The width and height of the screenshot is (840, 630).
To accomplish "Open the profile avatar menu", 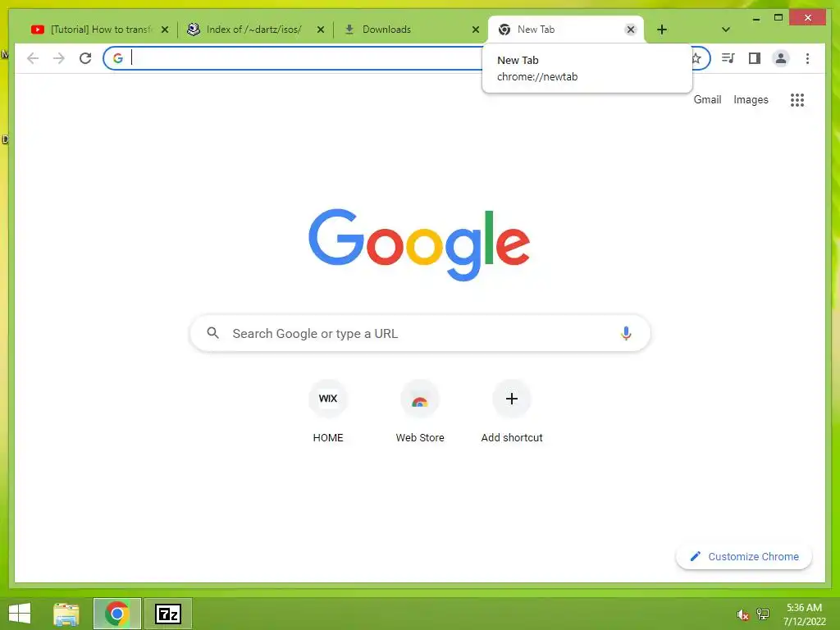I will click(x=781, y=58).
